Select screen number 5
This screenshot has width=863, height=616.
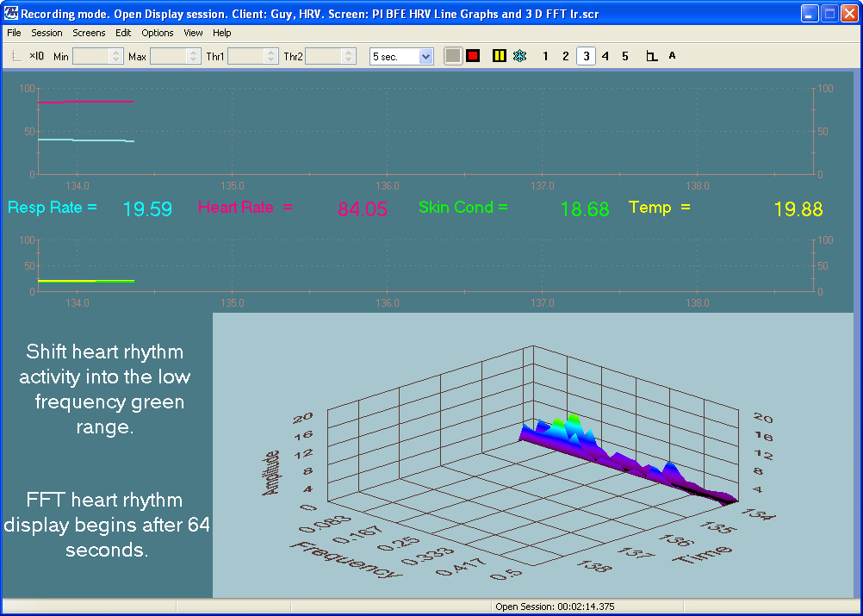coord(625,56)
